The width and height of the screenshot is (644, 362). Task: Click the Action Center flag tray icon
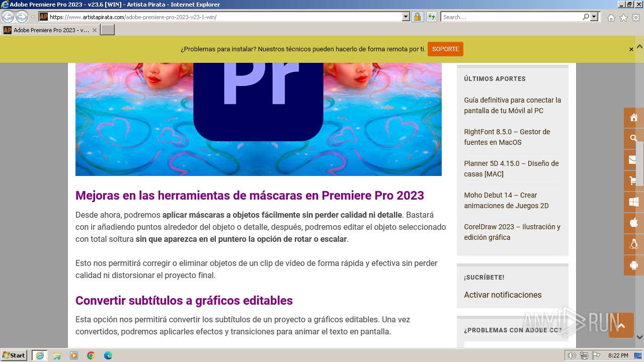(596, 355)
